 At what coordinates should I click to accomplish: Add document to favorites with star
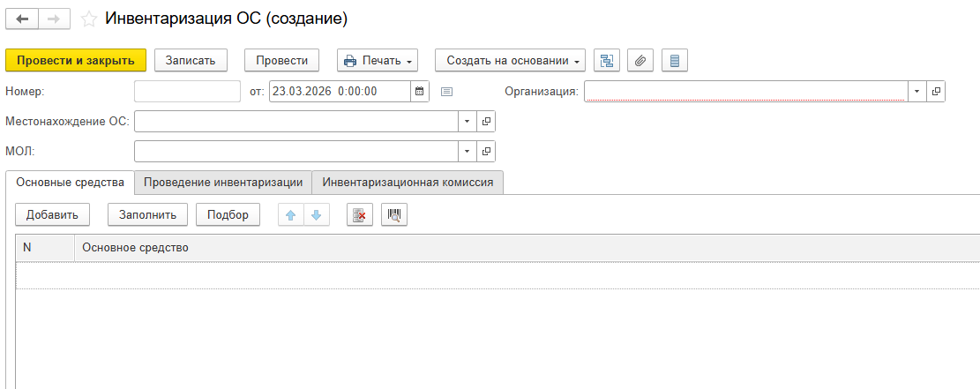coord(88,19)
